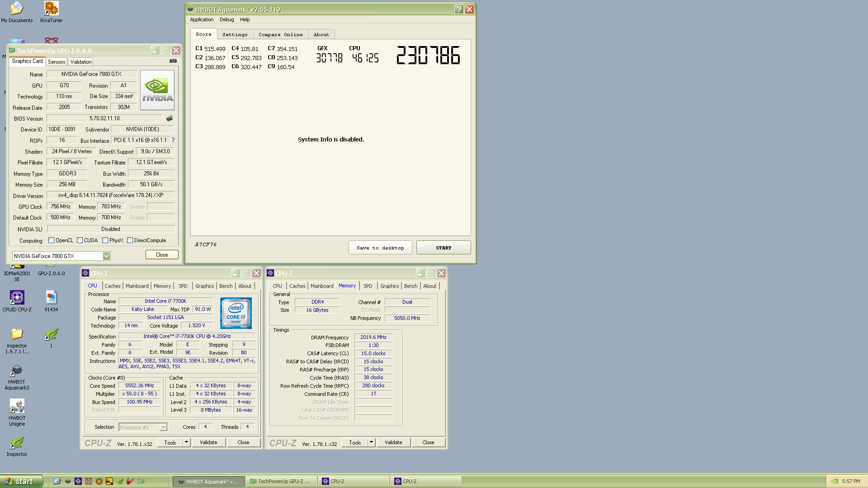Image resolution: width=868 pixels, height=488 pixels.
Task: Open Processor #1 selection dropdown
Action: tap(163, 427)
